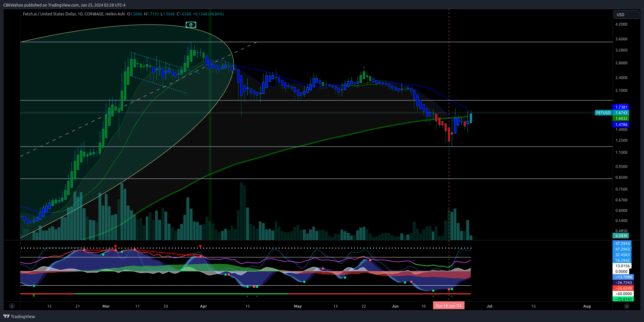Click the 0.0000 indicator value tag
The image size is (644, 322).
pos(621,272)
